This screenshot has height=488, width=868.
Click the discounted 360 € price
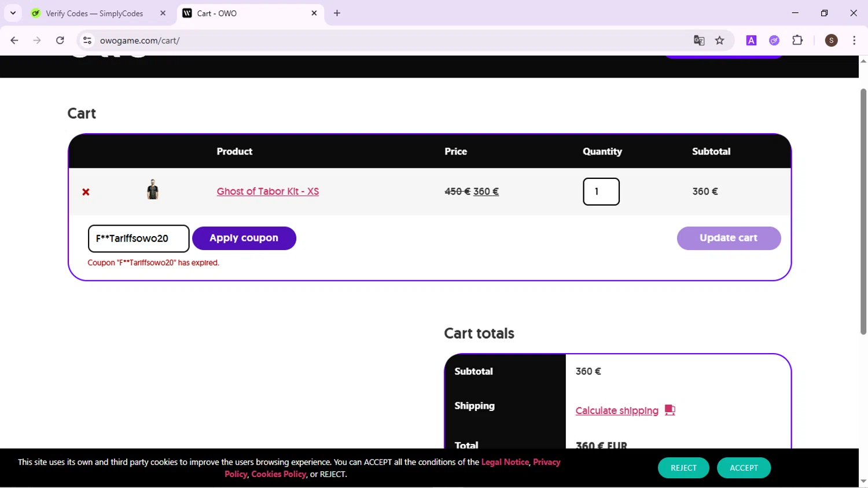click(x=486, y=192)
